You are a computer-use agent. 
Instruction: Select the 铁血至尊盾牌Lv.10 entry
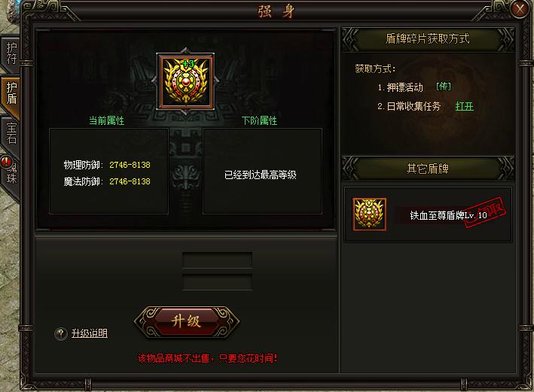(x=428, y=214)
